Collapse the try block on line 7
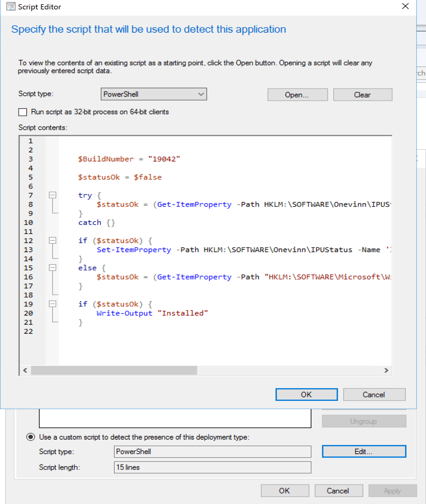This screenshot has height=504, width=426. [x=53, y=195]
